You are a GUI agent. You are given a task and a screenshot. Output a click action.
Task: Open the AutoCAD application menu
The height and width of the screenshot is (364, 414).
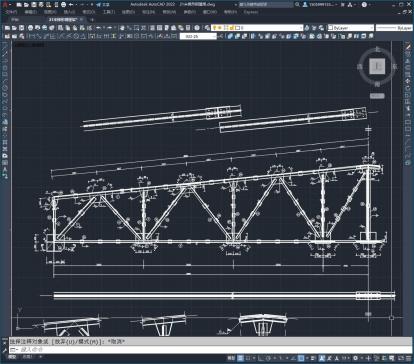coord(4,5)
